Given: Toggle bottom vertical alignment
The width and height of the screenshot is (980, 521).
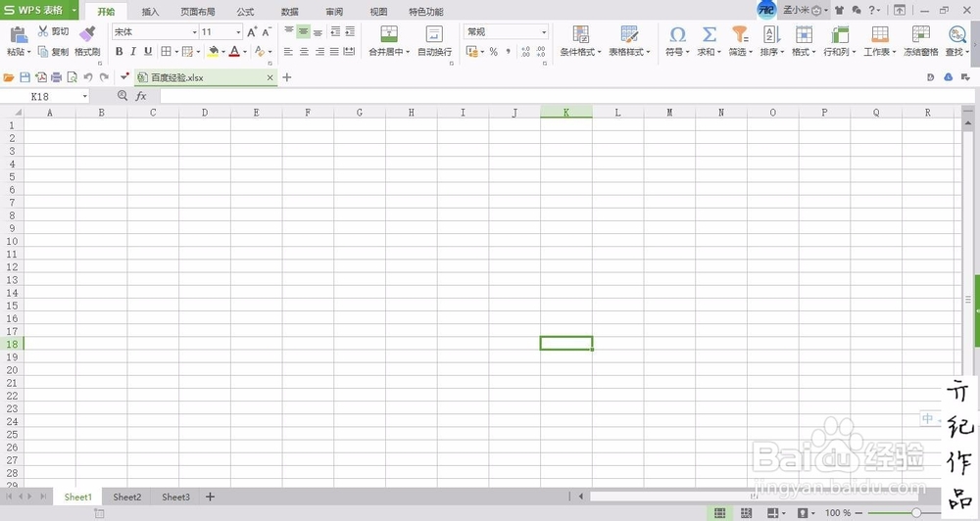Looking at the screenshot, I should click(318, 31).
